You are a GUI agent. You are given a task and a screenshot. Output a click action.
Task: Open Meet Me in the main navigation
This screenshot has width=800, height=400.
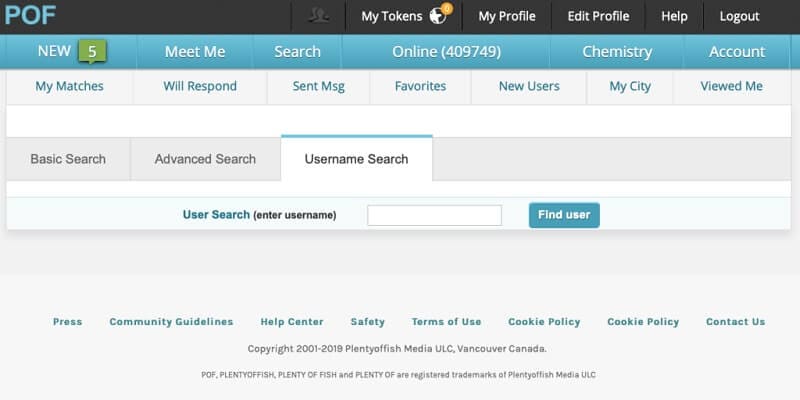click(x=195, y=52)
